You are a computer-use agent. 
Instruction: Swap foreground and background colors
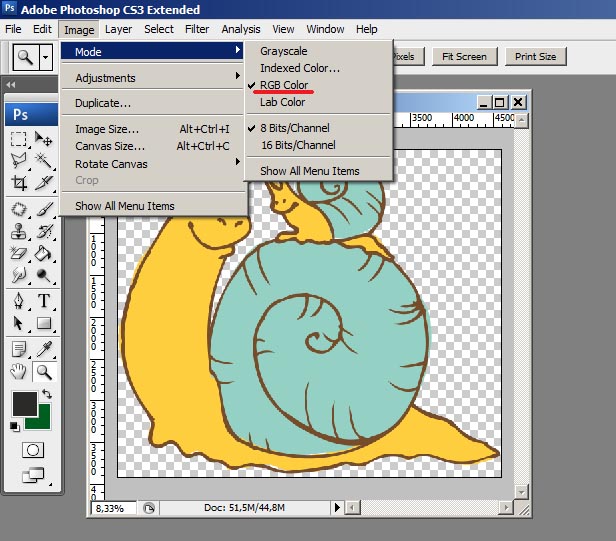[47, 393]
